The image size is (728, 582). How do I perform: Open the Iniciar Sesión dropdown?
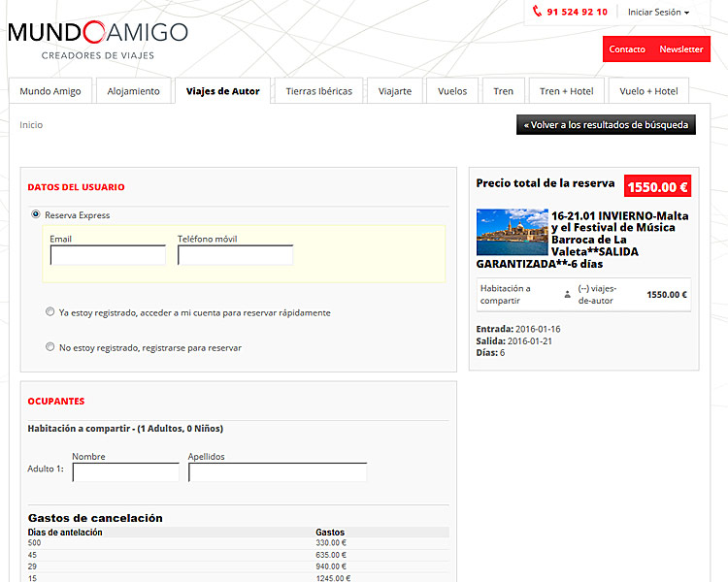658,12
